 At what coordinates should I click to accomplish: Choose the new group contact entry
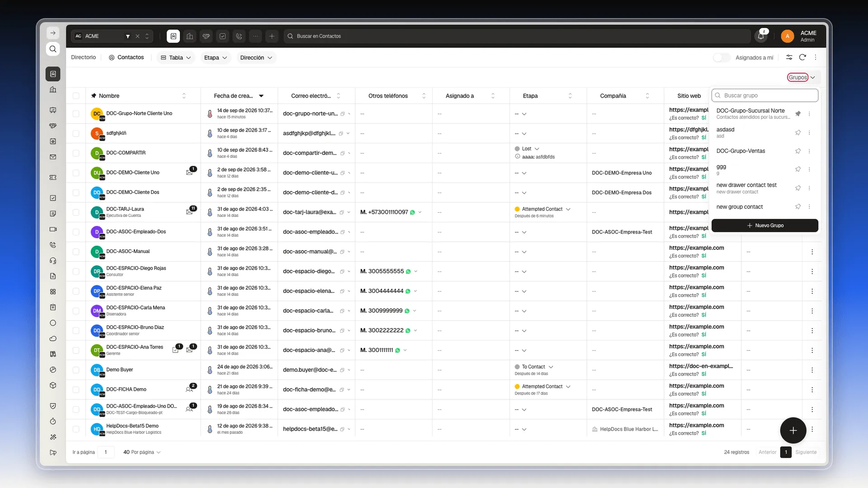click(739, 206)
